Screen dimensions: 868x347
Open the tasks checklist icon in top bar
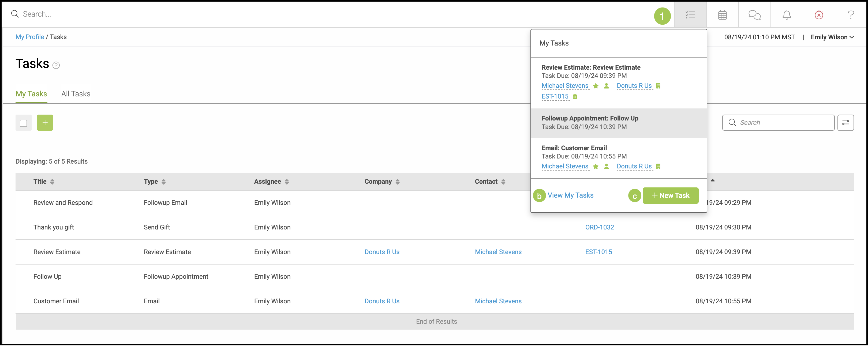coord(690,15)
